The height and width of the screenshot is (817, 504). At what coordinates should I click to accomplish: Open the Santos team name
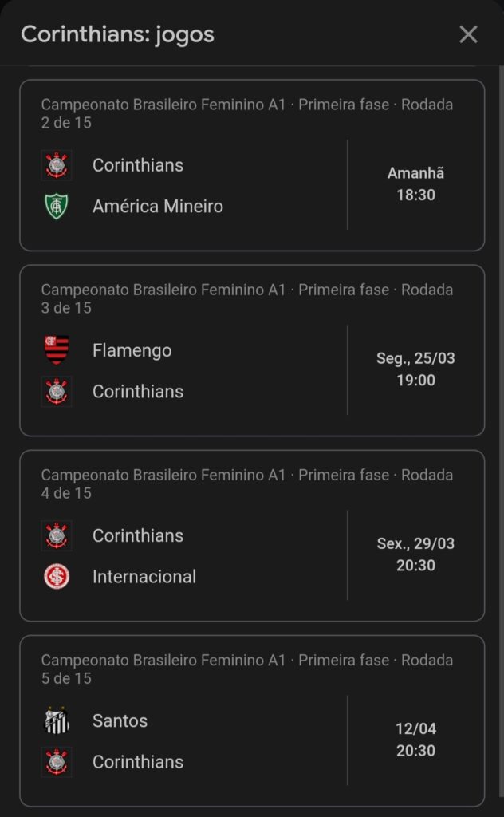pos(120,720)
